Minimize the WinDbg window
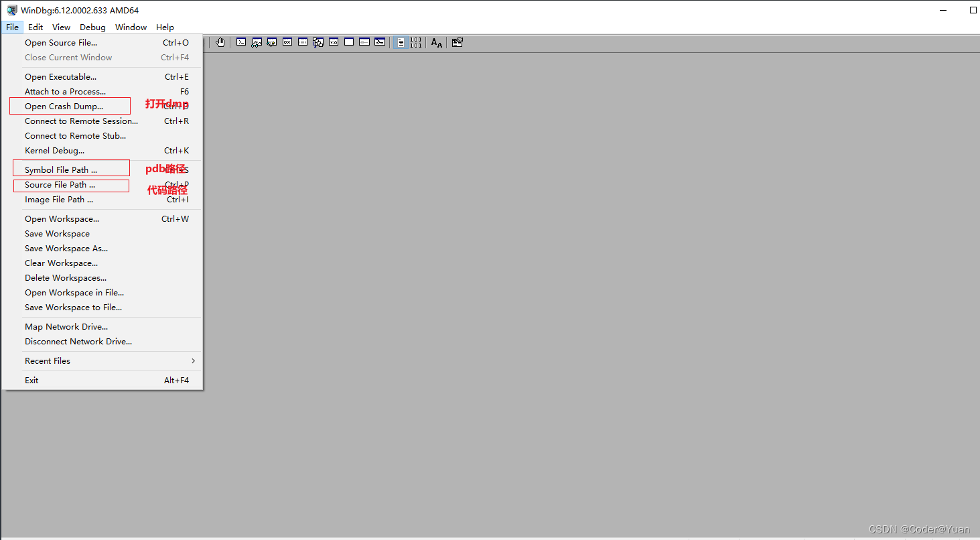 pos(943,10)
